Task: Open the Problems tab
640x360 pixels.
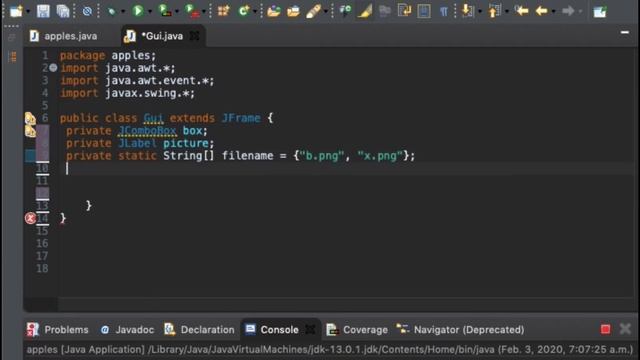Action: click(x=58, y=329)
